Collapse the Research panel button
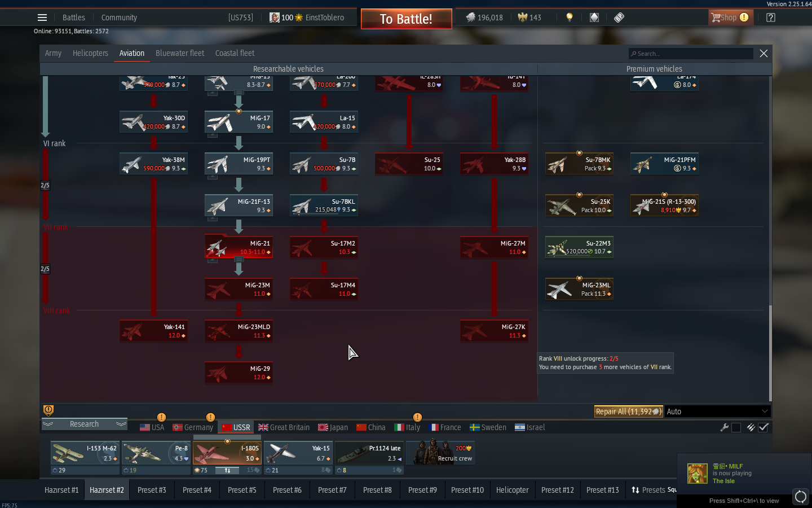This screenshot has width=812, height=508. point(84,424)
